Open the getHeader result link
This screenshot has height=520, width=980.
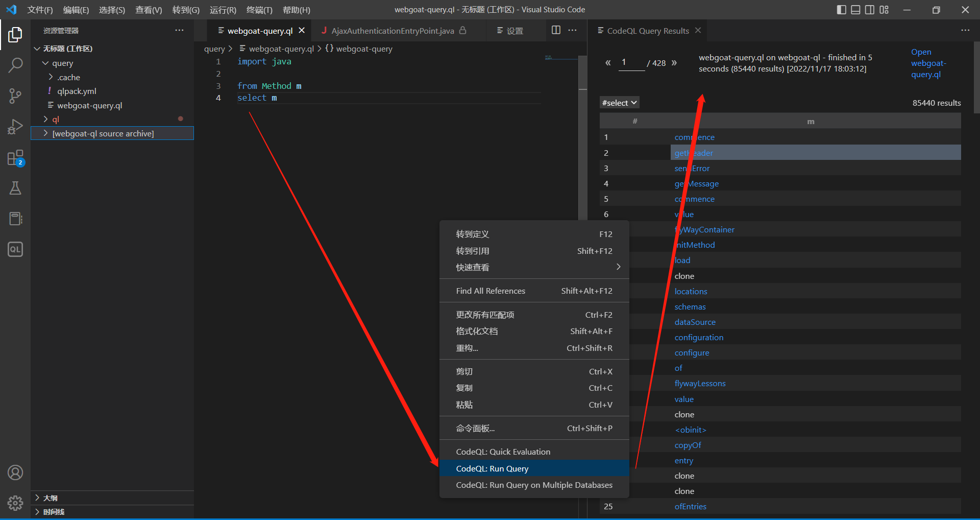click(x=694, y=153)
